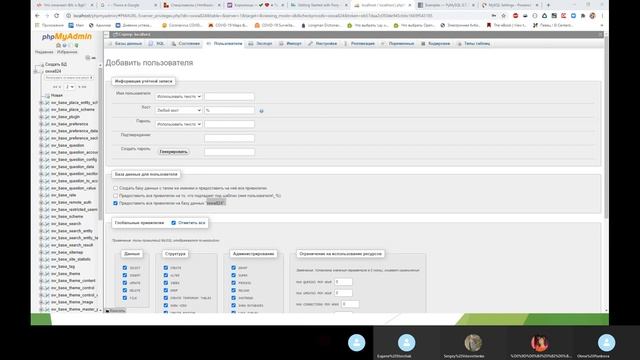Open the host type dropdown

pyautogui.click(x=178, y=111)
